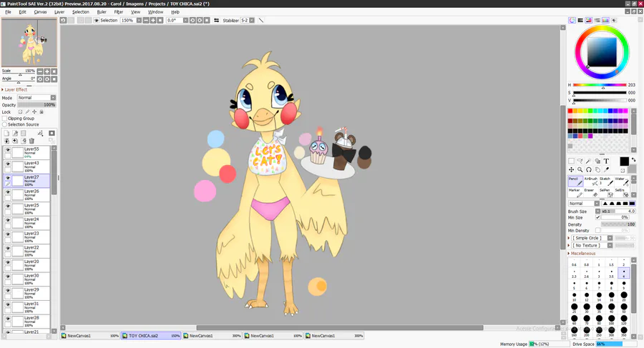
Task: Select the Rotate view tool
Action: (589, 169)
